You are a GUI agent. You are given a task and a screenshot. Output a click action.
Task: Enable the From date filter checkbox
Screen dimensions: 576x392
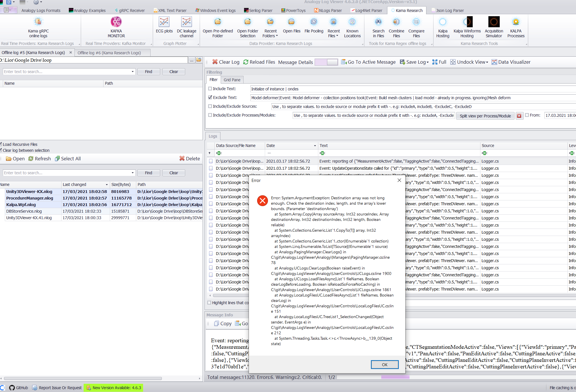tap(527, 115)
